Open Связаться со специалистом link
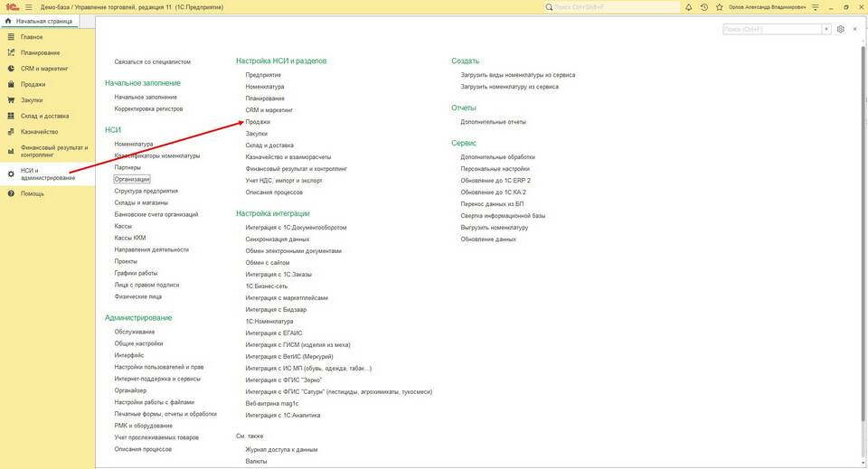The height and width of the screenshot is (469, 868). pyautogui.click(x=152, y=62)
